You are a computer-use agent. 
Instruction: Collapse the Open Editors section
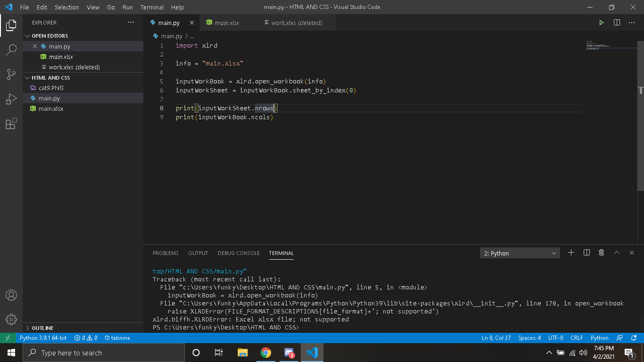(x=50, y=36)
